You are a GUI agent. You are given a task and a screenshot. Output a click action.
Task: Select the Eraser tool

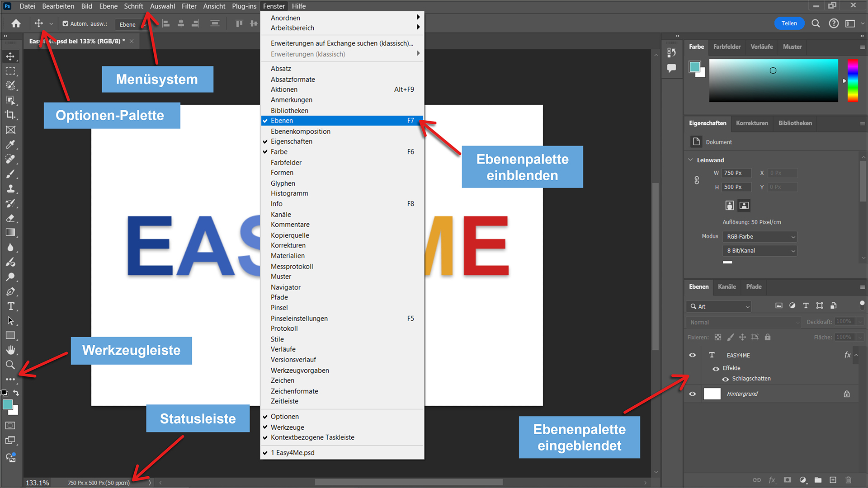pos(10,218)
